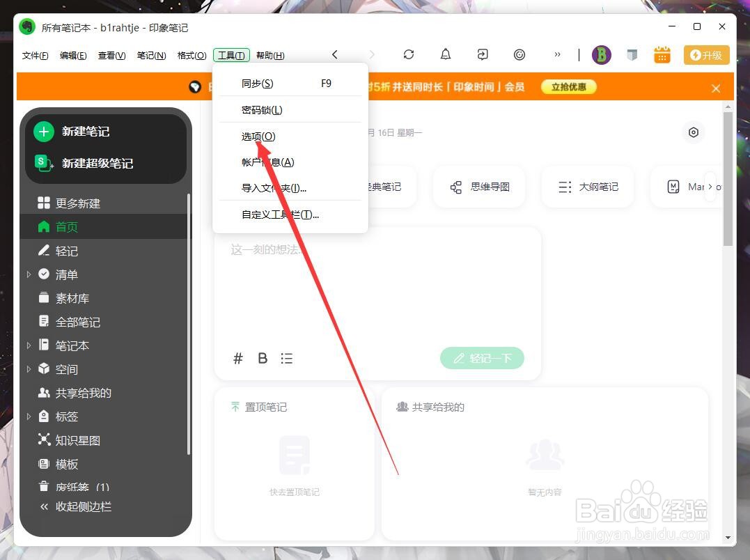Click the main vertical scrollbar thumb
750x560 pixels.
728,179
